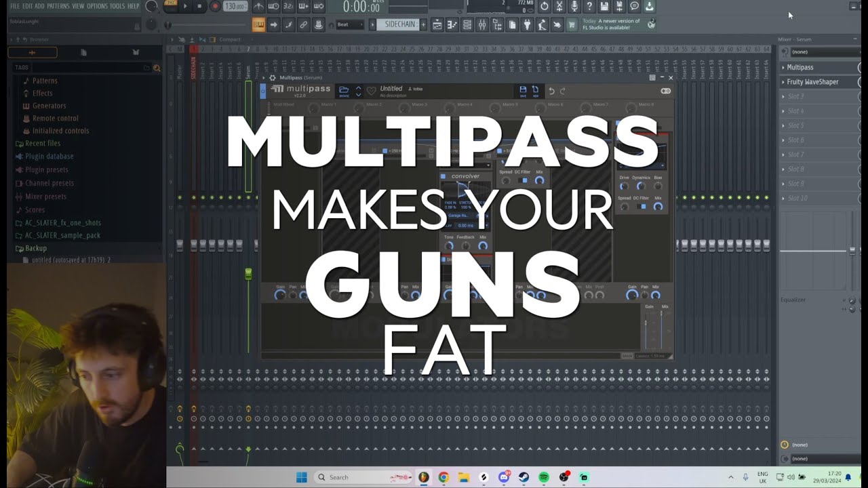868x488 pixels.
Task: Click the plus button after SIDECHAIN
Action: point(423,24)
